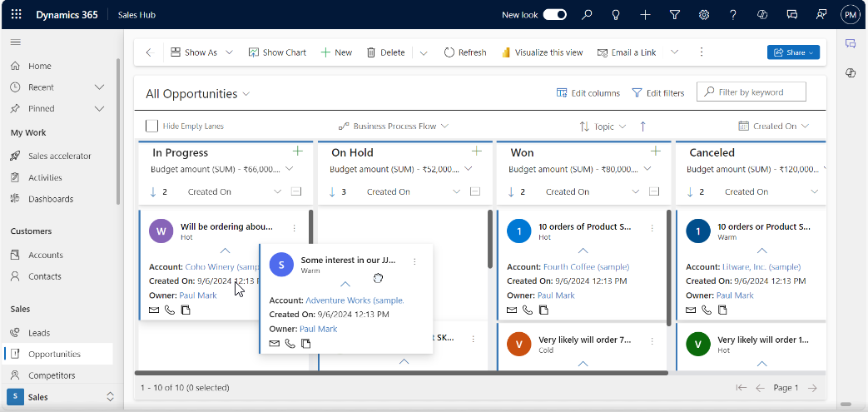Open All Opportunities view selector
This screenshot has height=412, width=868.
tap(197, 94)
